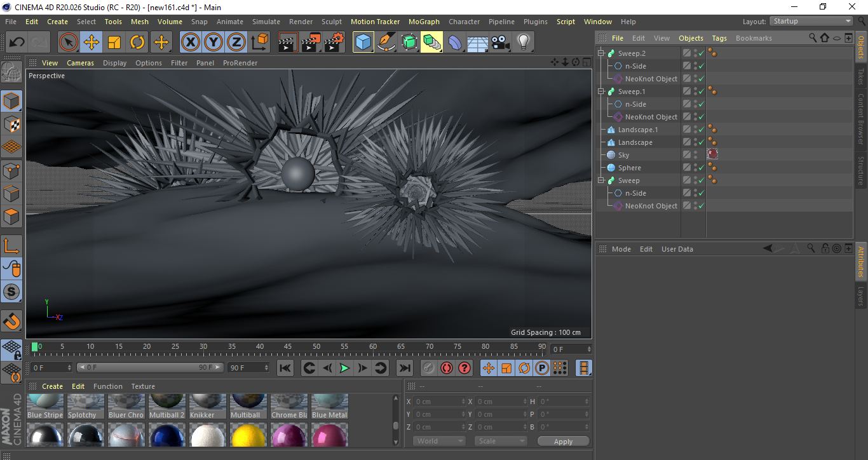Toggle the X axis lock
The image size is (868, 460).
(190, 43)
